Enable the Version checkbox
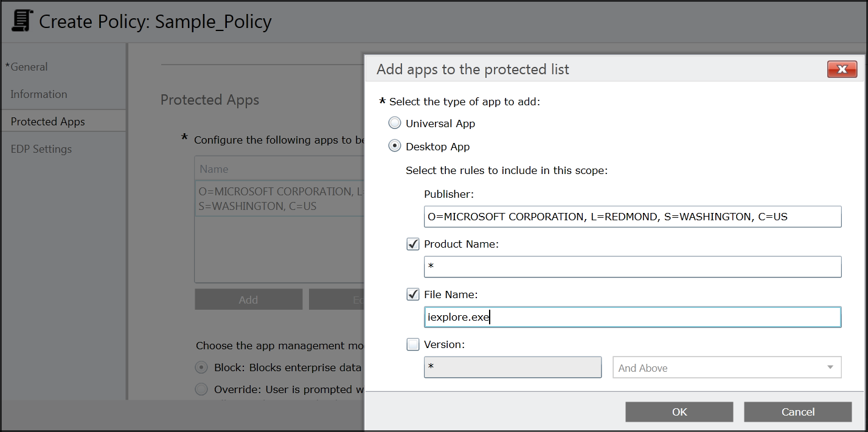868x432 pixels. [413, 344]
